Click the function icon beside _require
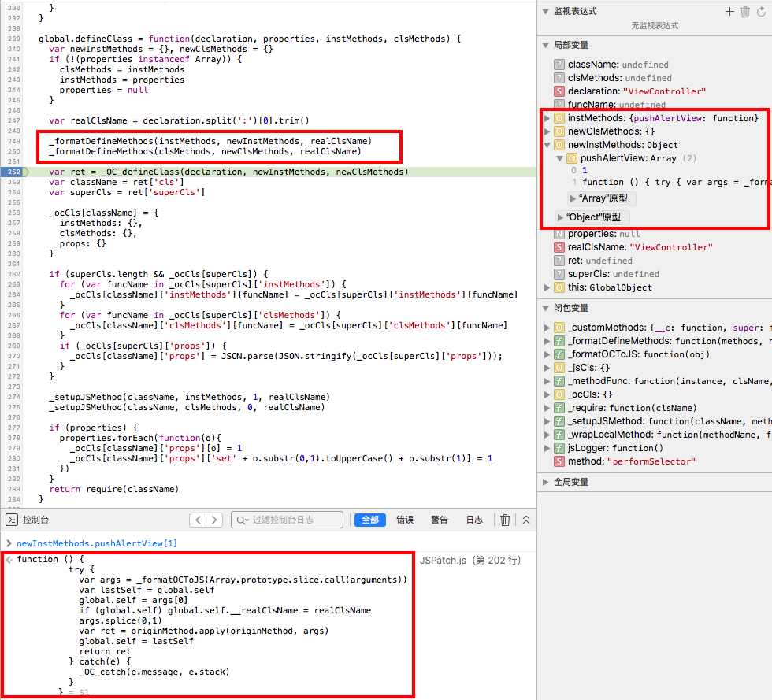Viewport: 772px width, 700px height. [559, 408]
